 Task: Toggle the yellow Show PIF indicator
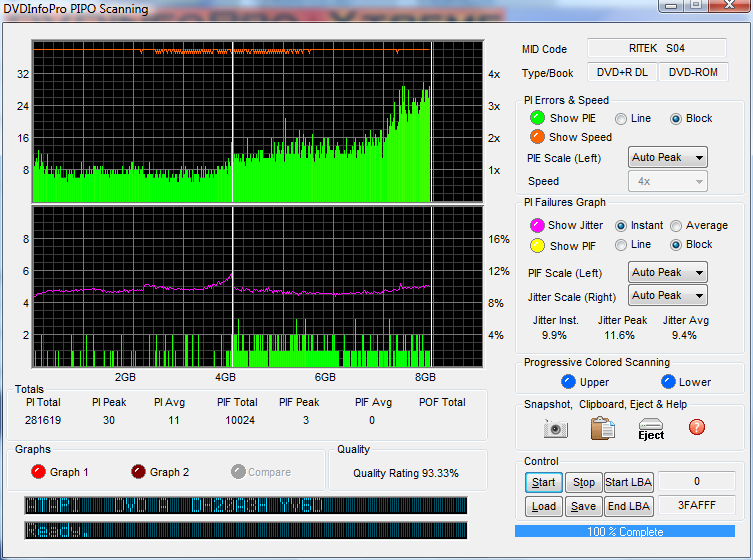pos(537,245)
